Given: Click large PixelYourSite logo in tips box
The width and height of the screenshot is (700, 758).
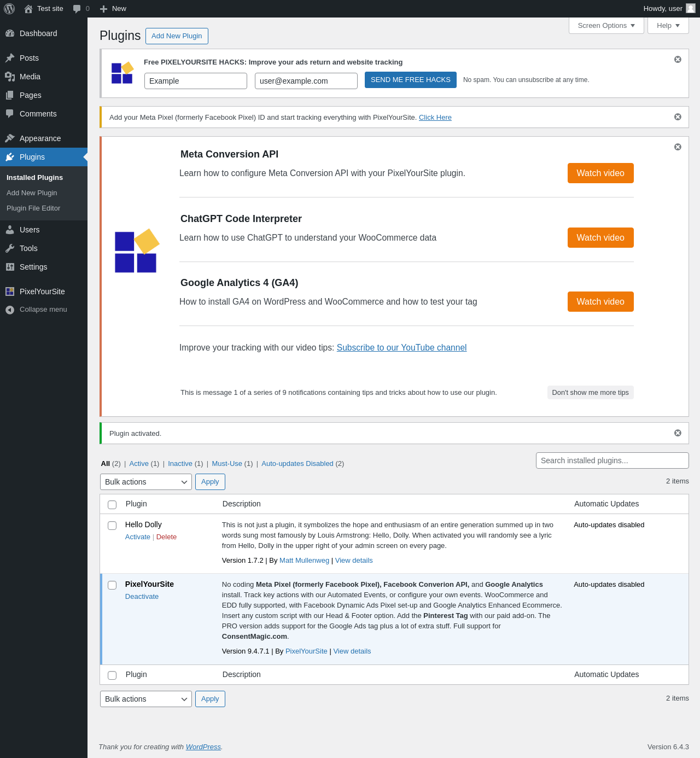Looking at the screenshot, I should 137,250.
